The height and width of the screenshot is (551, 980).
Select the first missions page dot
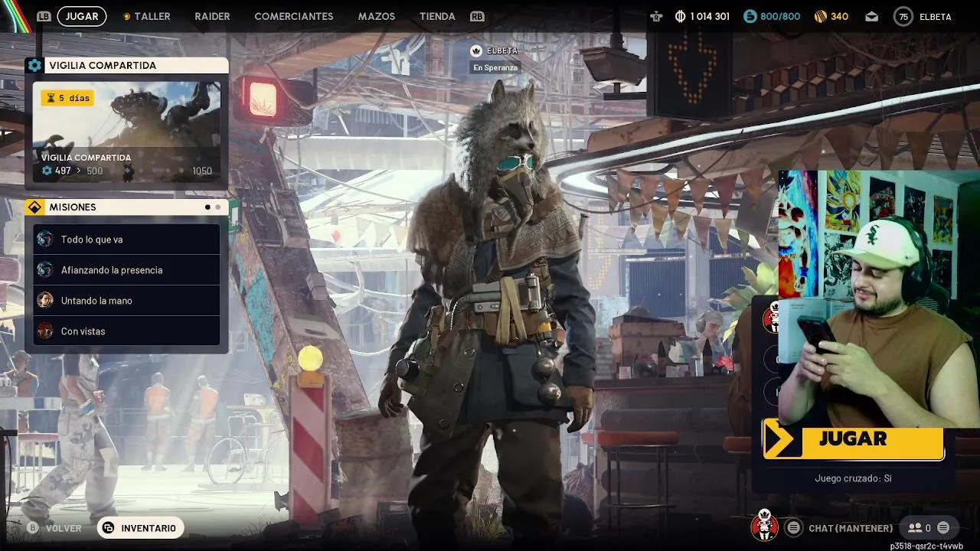pos(207,207)
